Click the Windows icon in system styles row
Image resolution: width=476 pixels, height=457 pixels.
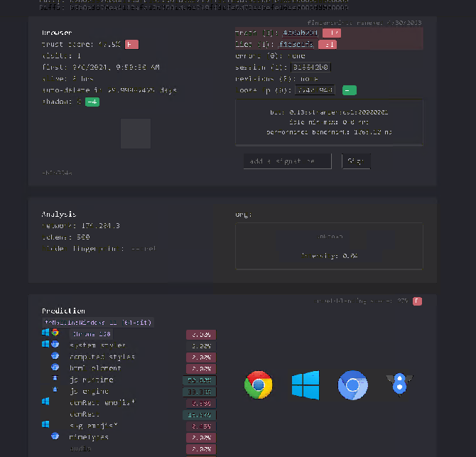pyautogui.click(x=45, y=345)
